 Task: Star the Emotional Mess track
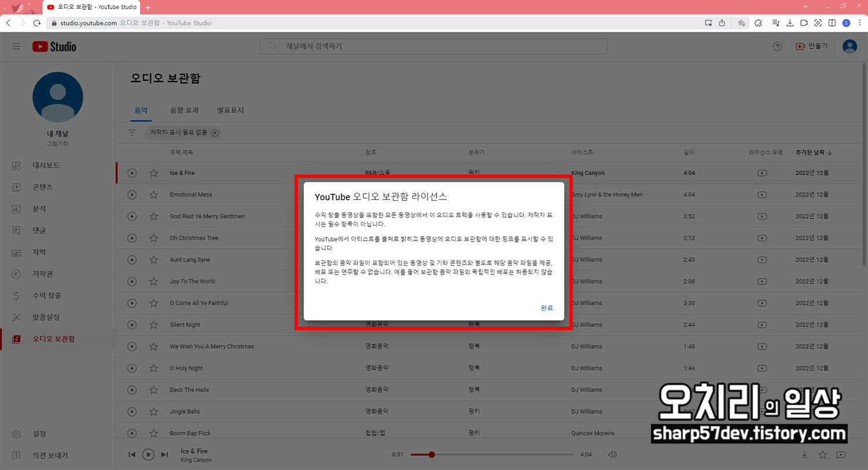pos(153,195)
